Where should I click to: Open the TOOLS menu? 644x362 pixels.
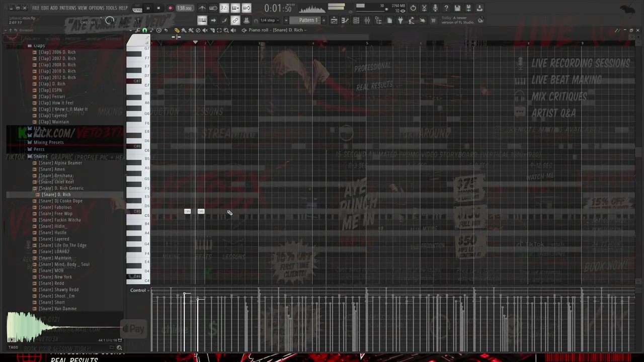111,8
